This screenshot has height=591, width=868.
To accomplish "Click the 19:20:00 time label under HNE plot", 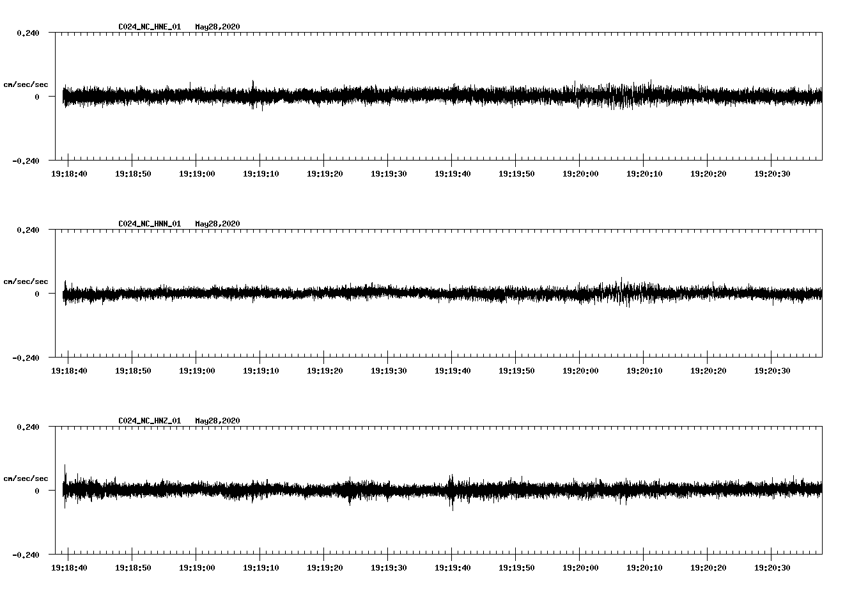I will coord(580,173).
